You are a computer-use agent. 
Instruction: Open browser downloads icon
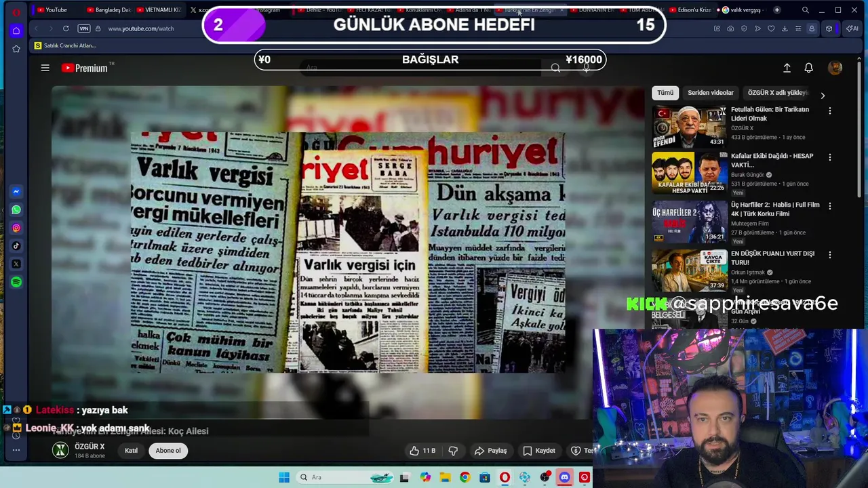pos(785,28)
